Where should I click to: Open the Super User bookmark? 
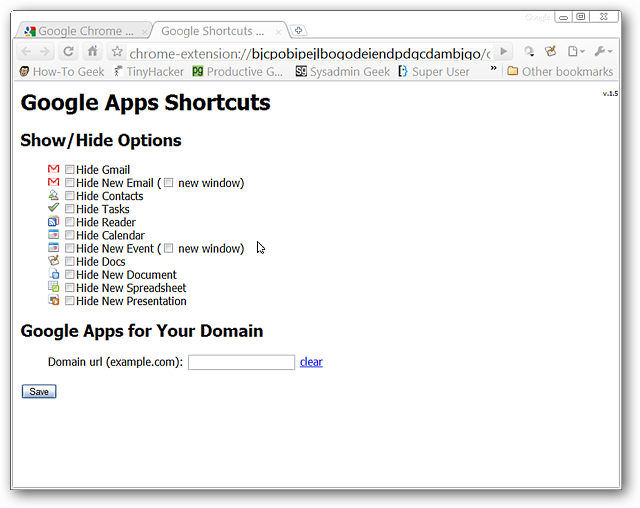coord(434,72)
